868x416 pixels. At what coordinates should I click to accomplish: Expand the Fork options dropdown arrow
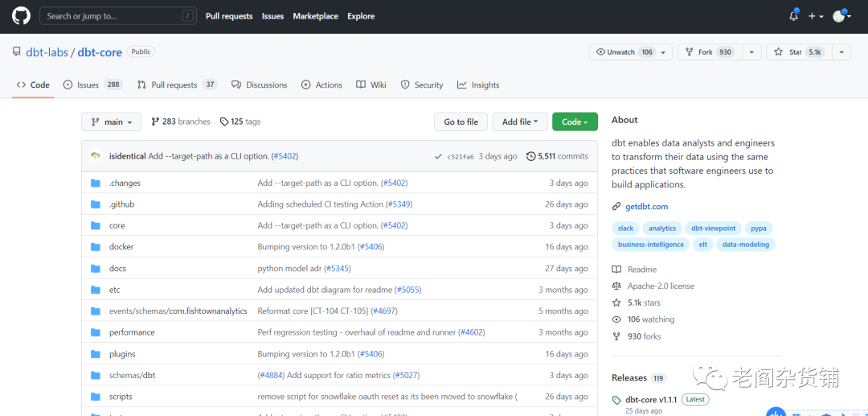click(x=751, y=52)
